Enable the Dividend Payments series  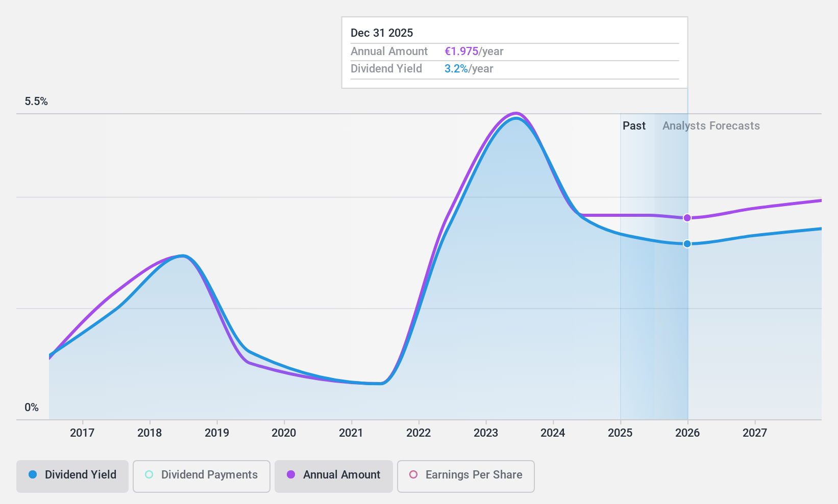202,476
